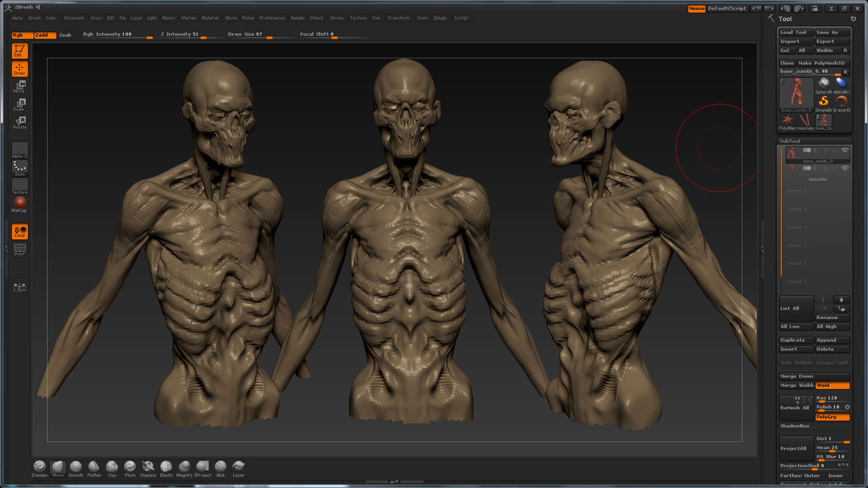Collapse the SubTool panel section
Image resolution: width=868 pixels, height=488 pixels.
[x=790, y=141]
